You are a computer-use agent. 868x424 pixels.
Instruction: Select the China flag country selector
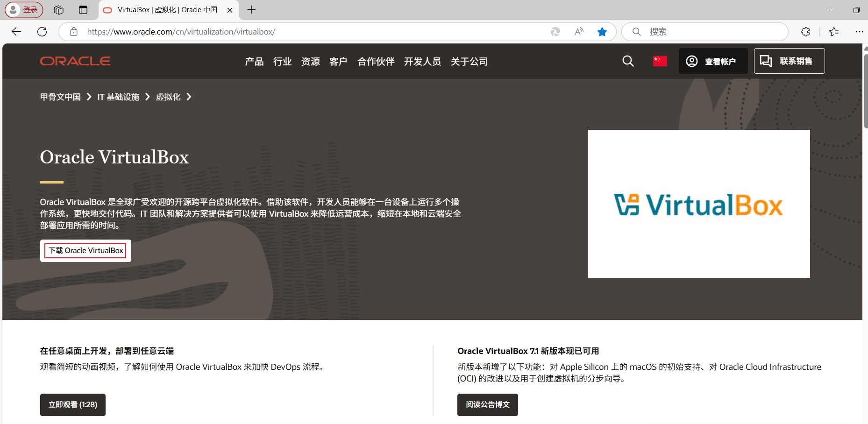point(660,61)
